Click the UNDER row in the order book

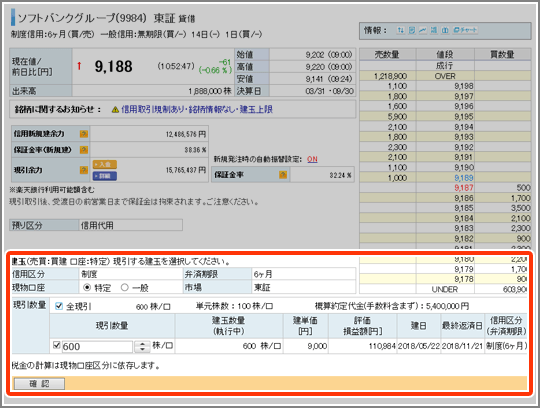444,290
